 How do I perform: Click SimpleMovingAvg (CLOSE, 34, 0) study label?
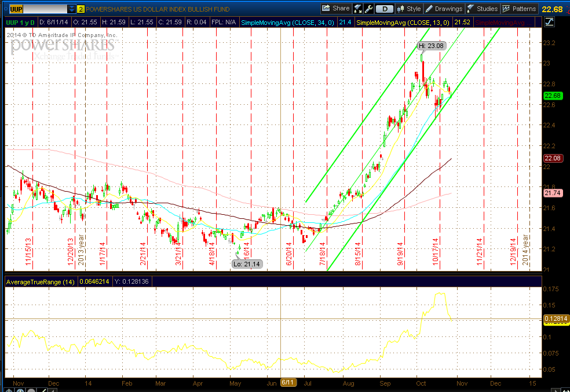(x=287, y=23)
